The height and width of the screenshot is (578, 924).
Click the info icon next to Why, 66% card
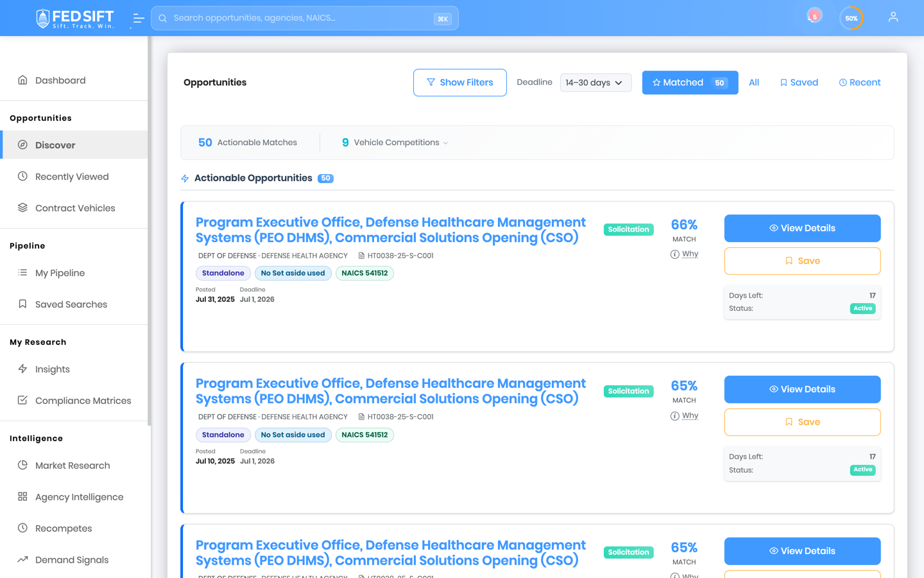pos(674,254)
